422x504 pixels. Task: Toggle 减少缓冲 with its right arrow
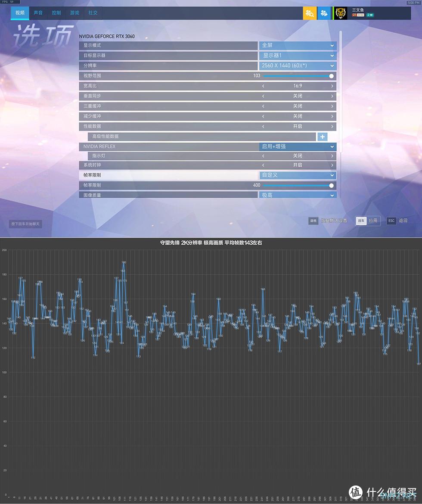[x=332, y=116]
